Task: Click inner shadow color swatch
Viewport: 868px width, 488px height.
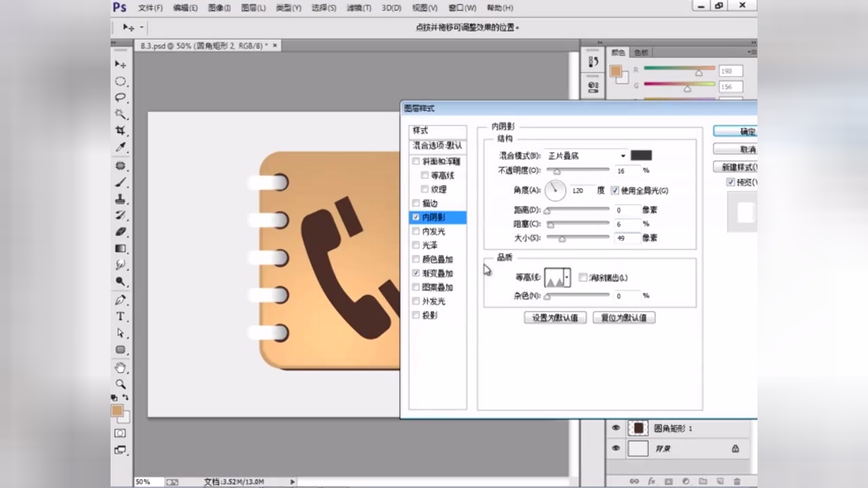Action: click(641, 156)
